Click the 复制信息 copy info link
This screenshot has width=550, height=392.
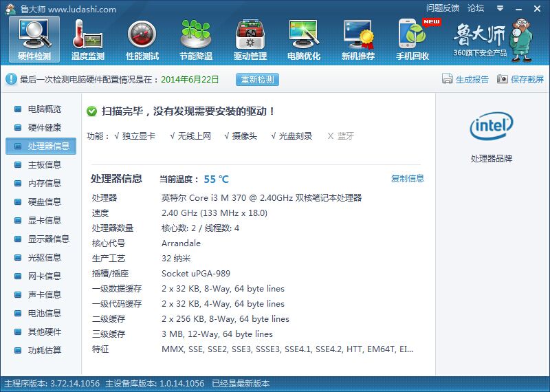point(408,179)
